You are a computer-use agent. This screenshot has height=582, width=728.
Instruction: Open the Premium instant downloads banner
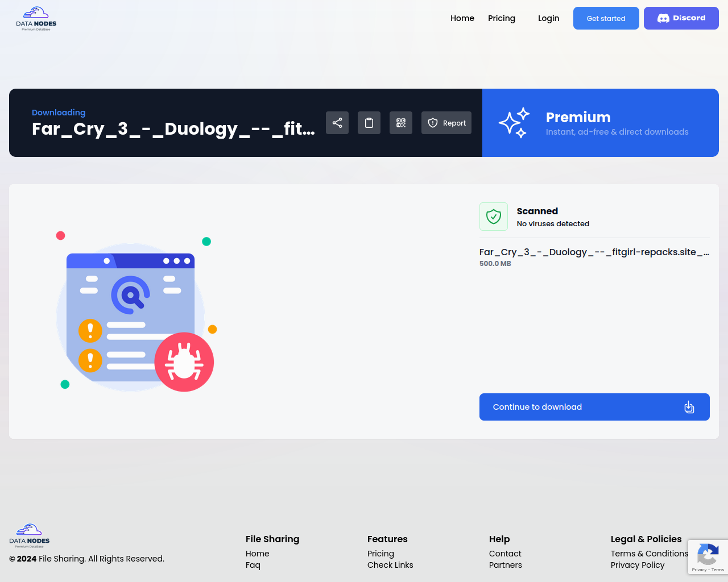coord(601,123)
